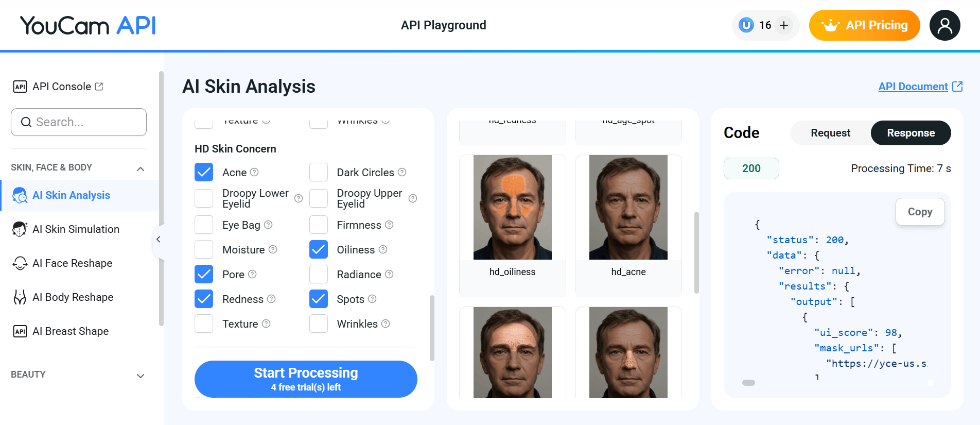
Task: Switch to the Request code tab
Action: pos(830,133)
